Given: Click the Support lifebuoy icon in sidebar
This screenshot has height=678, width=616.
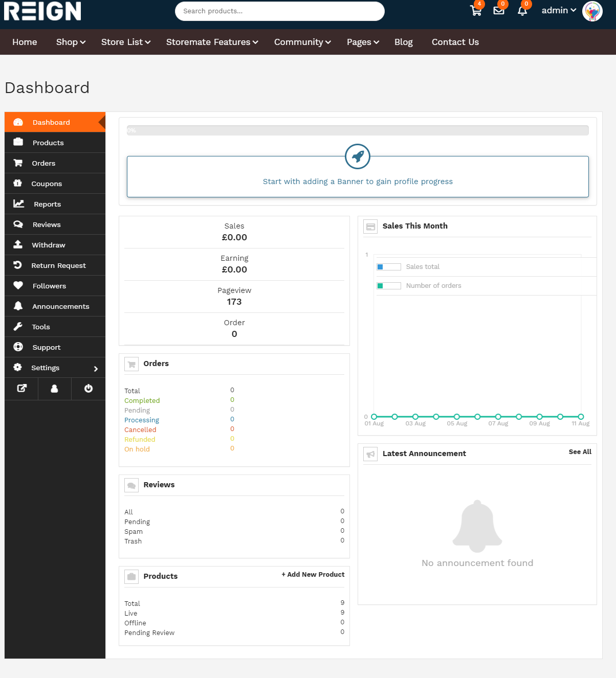Looking at the screenshot, I should [x=18, y=347].
